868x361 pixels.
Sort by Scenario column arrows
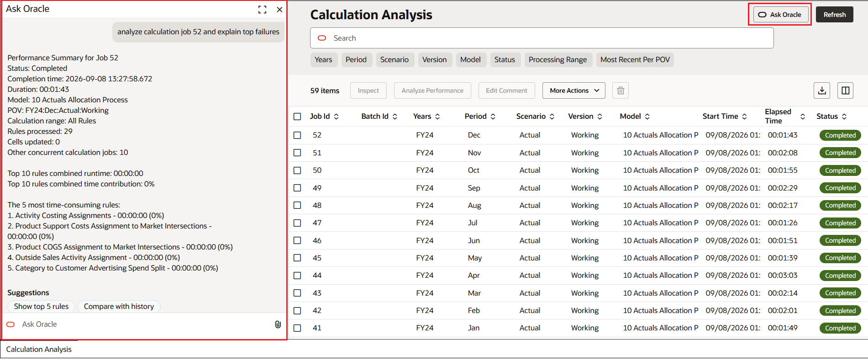[x=552, y=117]
